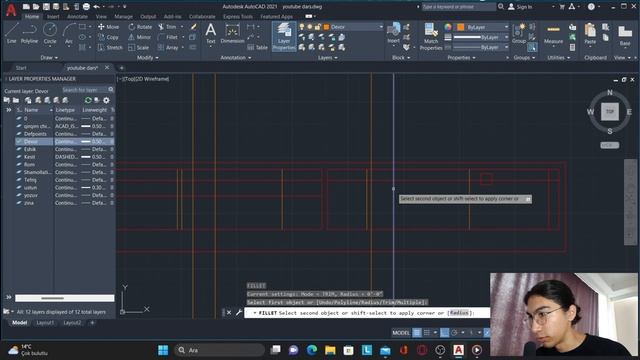Open Layer Properties in the ribbon
640x360 pixels.
[284, 36]
